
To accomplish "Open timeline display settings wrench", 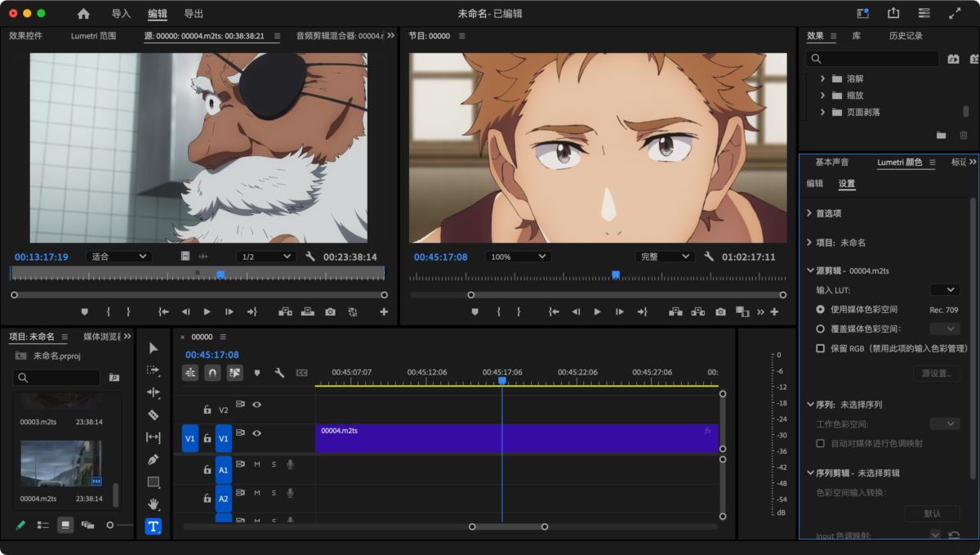I will pos(279,373).
